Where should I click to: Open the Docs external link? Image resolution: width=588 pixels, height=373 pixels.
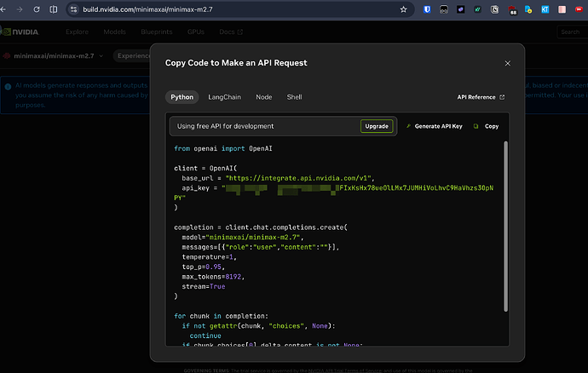coord(231,32)
